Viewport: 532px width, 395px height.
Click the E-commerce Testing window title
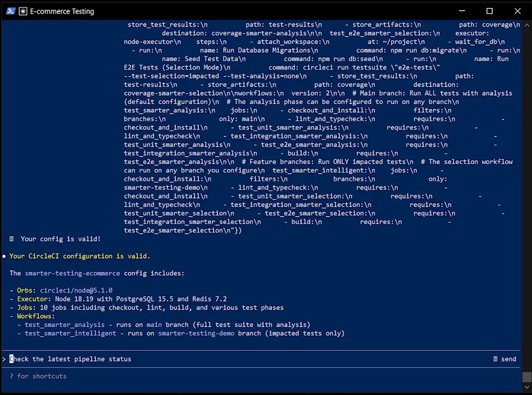click(x=62, y=11)
